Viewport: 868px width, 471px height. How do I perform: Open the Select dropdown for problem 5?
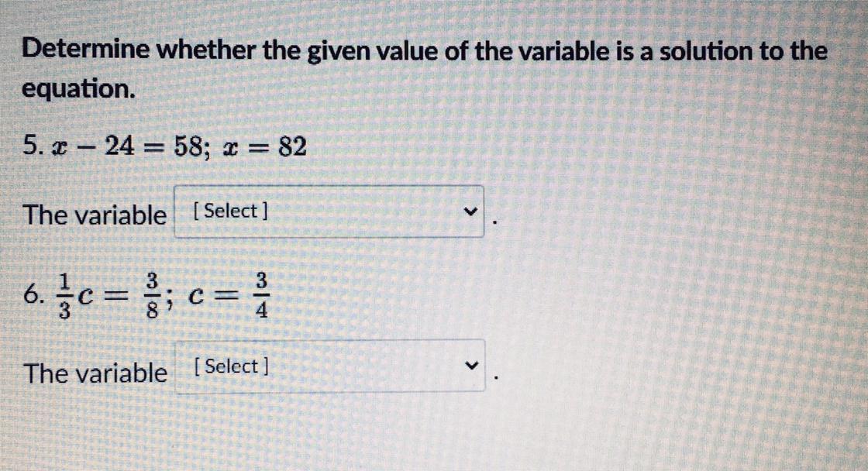329,211
